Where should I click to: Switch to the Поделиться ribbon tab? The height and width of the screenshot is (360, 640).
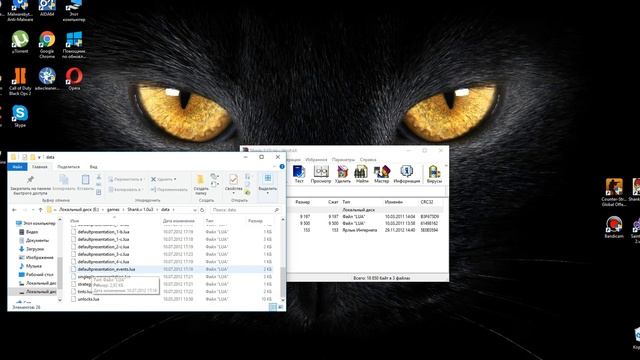click(x=68, y=167)
